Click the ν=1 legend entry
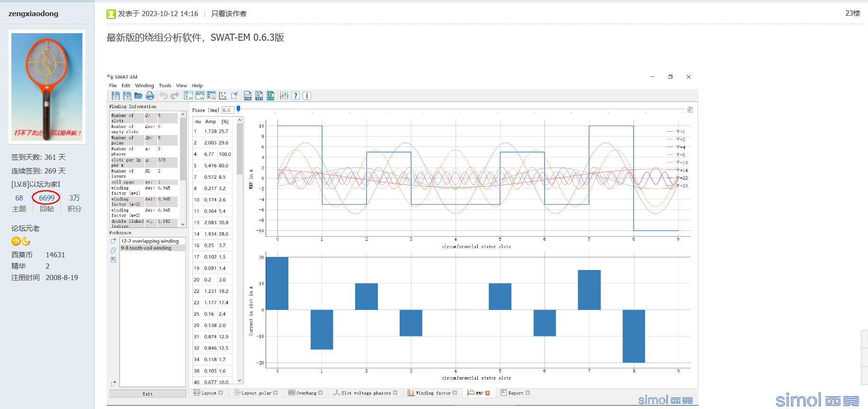Viewport: 868px width, 409px height. coord(676,131)
